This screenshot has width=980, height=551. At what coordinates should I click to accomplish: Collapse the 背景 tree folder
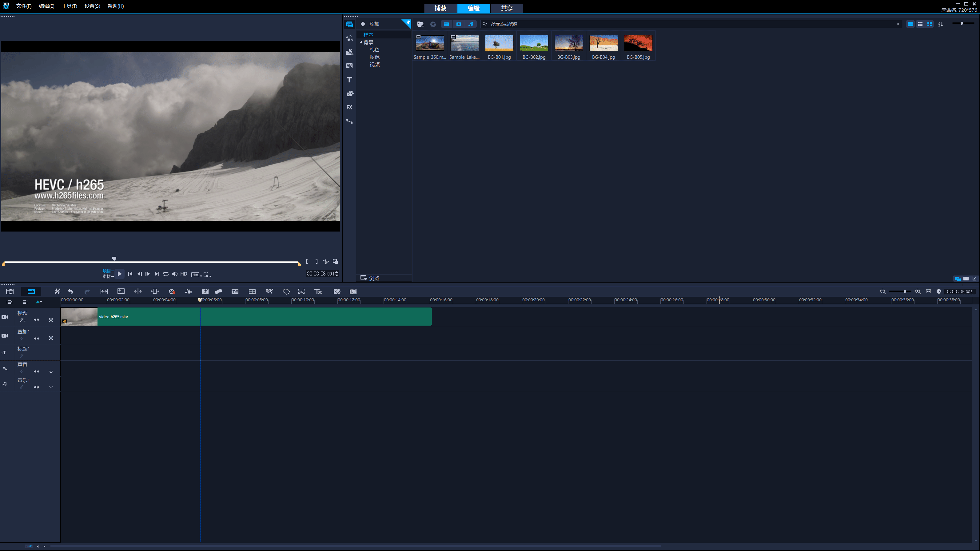361,42
